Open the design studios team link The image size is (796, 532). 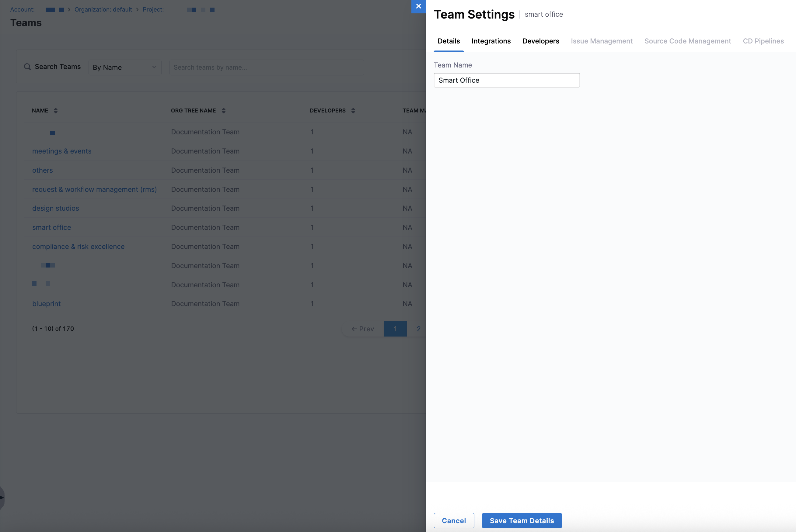point(56,208)
